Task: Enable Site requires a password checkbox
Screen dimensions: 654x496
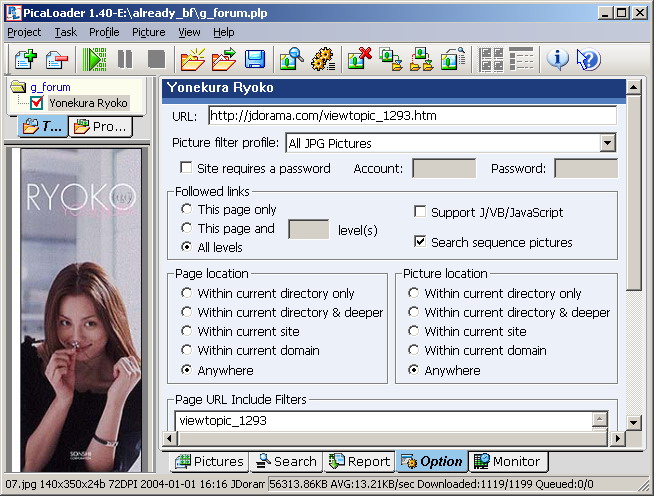Action: 186,169
